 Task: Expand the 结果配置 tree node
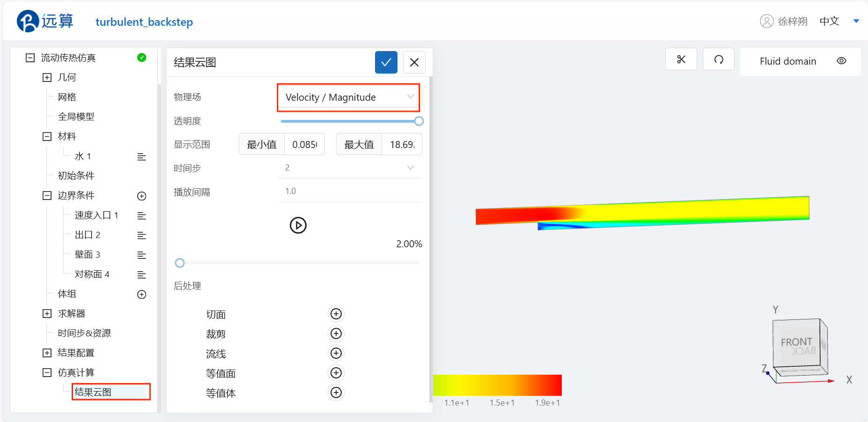[x=47, y=353]
